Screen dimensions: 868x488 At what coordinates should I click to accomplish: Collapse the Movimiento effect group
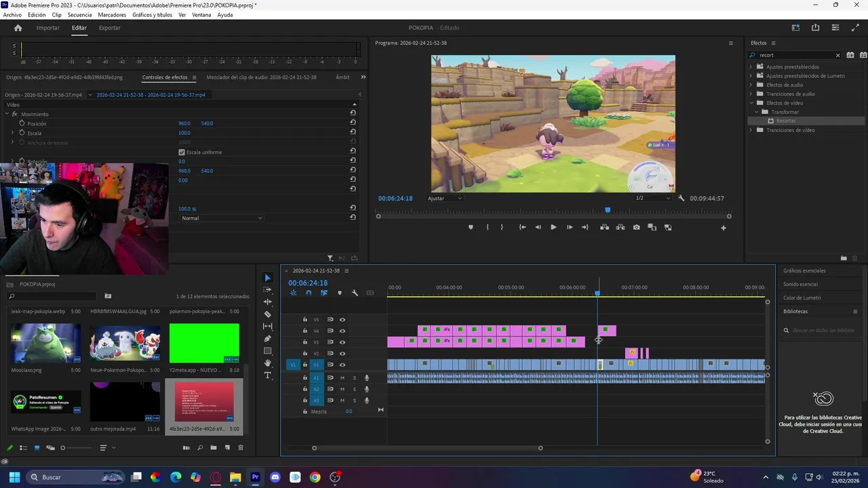(x=7, y=114)
